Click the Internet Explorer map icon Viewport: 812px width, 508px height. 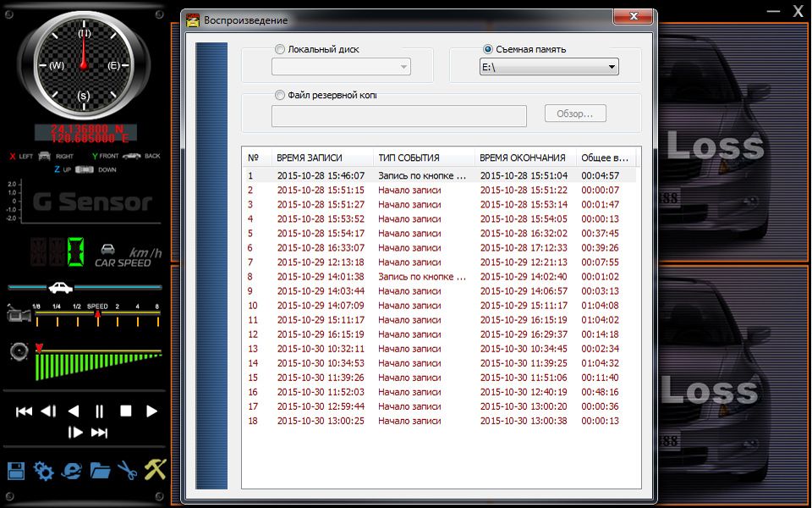pyautogui.click(x=72, y=471)
